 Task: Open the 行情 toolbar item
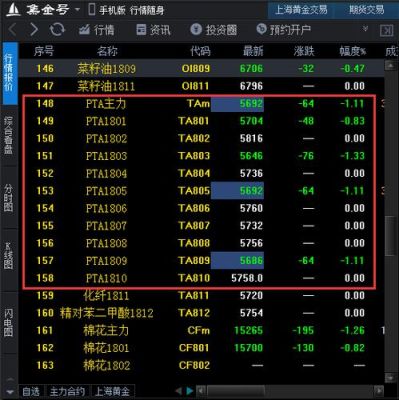coord(96,30)
